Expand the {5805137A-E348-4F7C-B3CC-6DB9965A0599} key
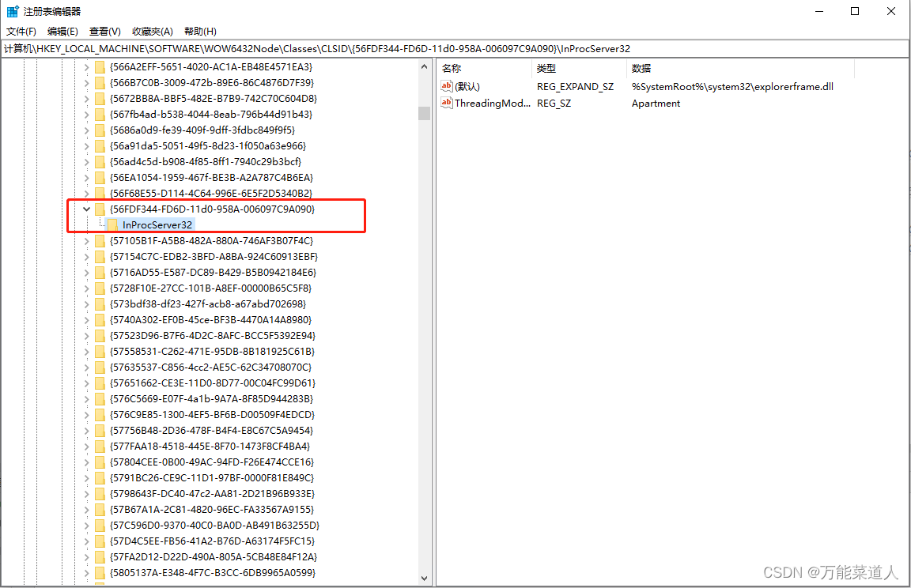Viewport: 911px width, 588px height. click(87, 572)
